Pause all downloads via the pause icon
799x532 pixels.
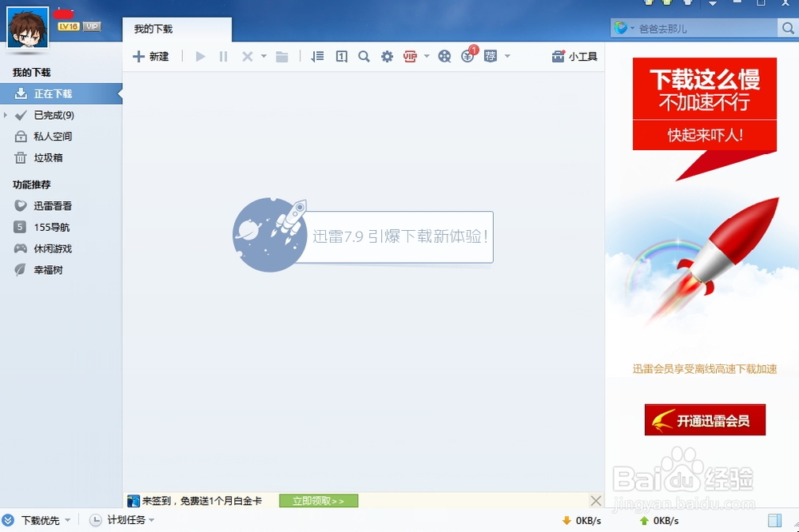[x=223, y=56]
